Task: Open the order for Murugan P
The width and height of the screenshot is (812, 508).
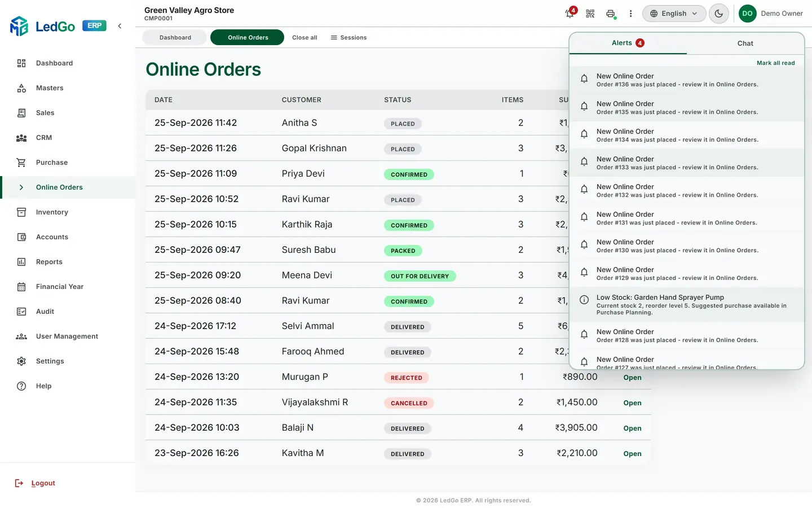Action: point(632,378)
